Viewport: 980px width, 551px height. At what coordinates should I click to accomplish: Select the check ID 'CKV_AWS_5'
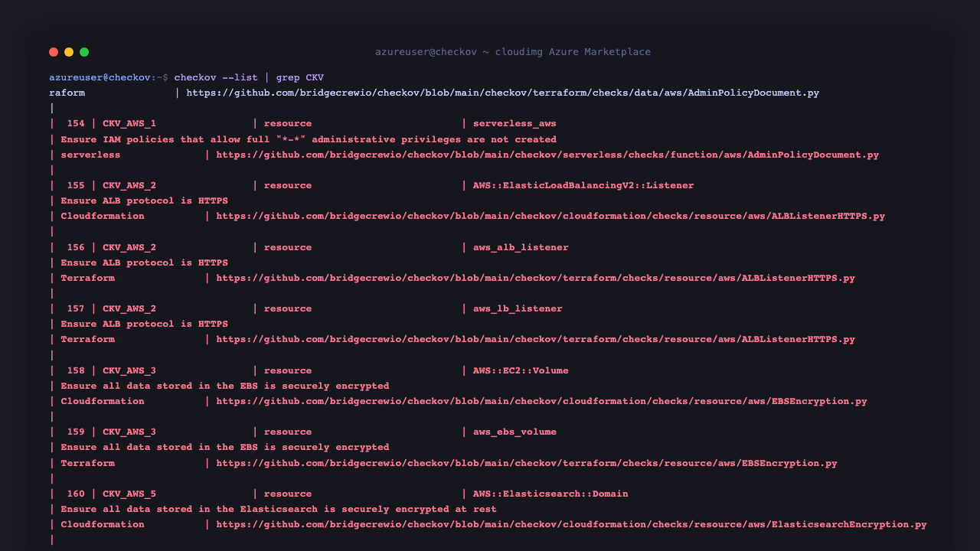(129, 494)
